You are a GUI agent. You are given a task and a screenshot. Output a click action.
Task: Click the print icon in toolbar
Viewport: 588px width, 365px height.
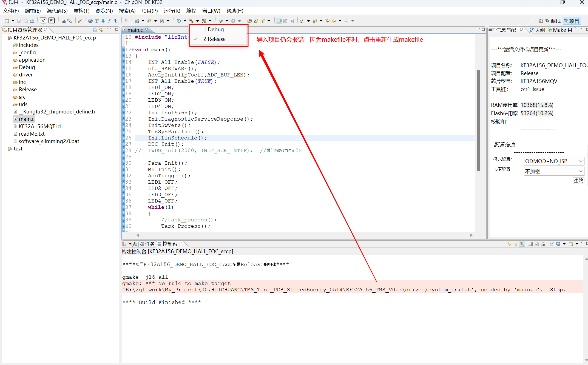(32, 21)
